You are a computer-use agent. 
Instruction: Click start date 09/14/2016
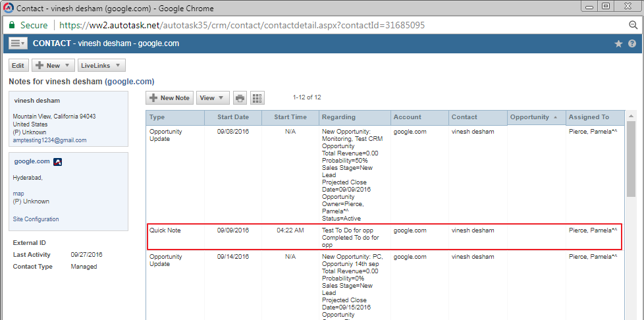[233, 257]
